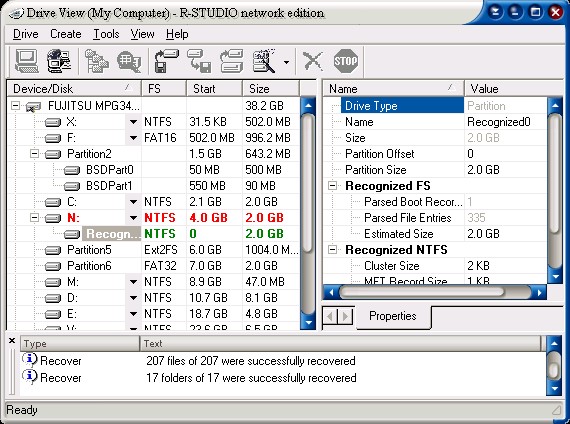Open the View menu

pos(142,34)
